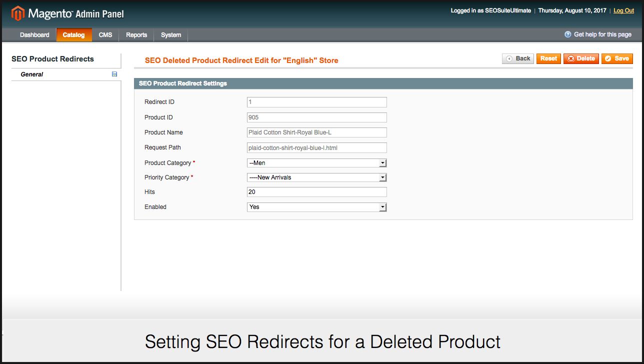Image resolution: width=644 pixels, height=364 pixels.
Task: Delete this product redirect
Action: [x=581, y=58]
